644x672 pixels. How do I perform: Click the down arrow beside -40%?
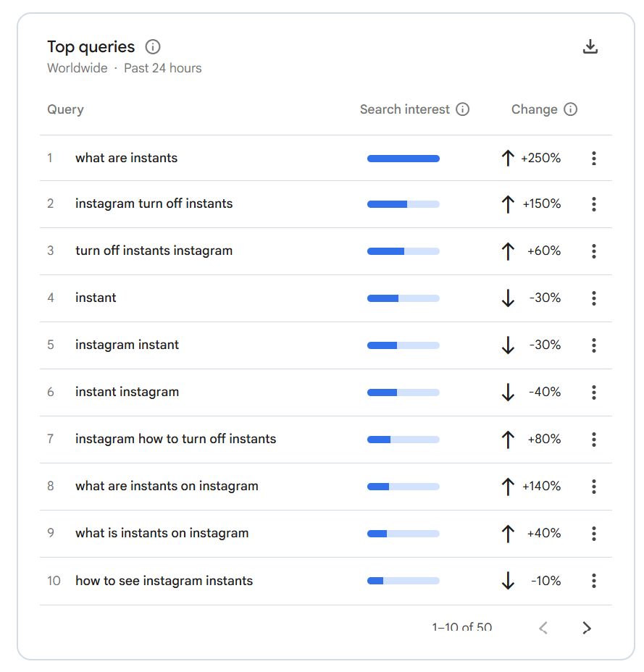[508, 392]
